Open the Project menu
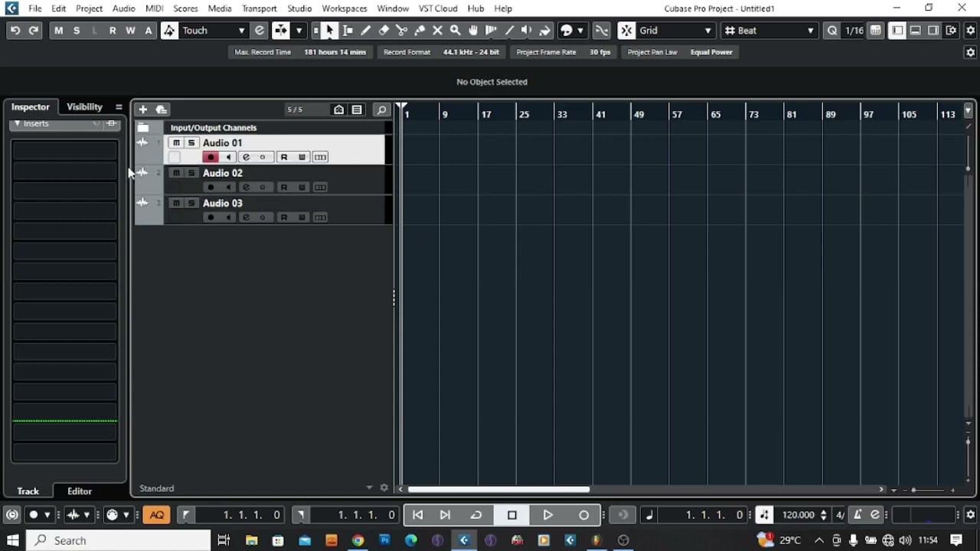This screenshot has width=980, height=551. pos(89,8)
